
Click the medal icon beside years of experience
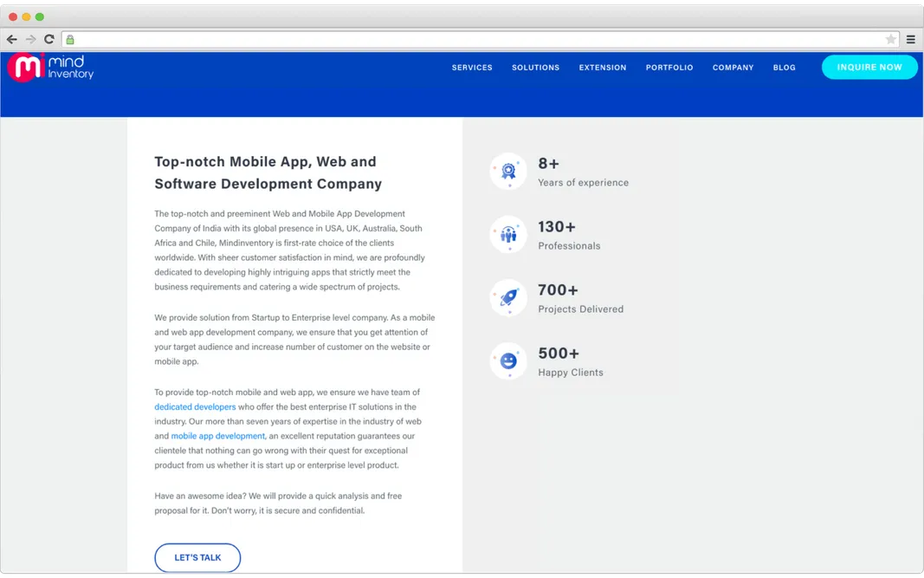507,171
